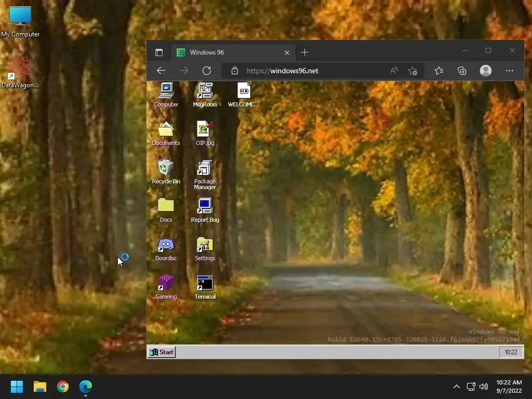Reload the windows96.net page
The height and width of the screenshot is (399, 532).
pyautogui.click(x=207, y=71)
